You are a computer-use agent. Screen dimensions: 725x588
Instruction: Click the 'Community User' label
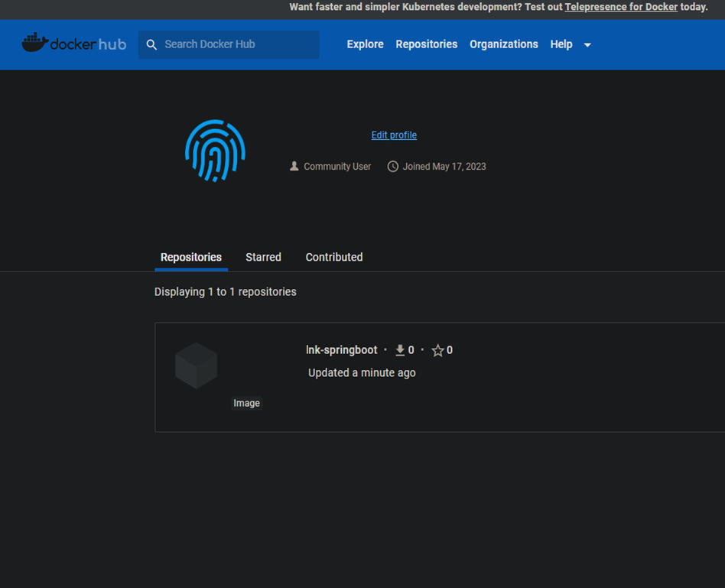(x=337, y=167)
